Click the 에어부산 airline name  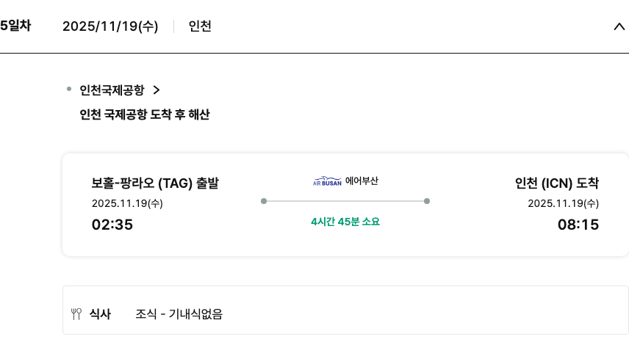(x=362, y=181)
